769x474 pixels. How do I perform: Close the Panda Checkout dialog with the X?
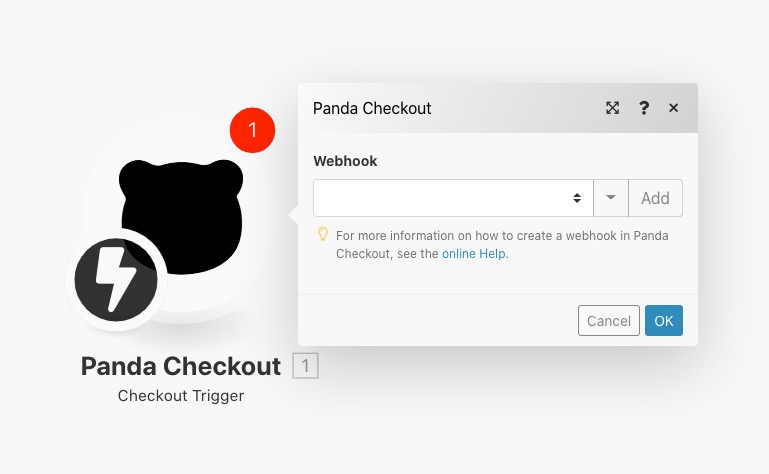click(673, 108)
